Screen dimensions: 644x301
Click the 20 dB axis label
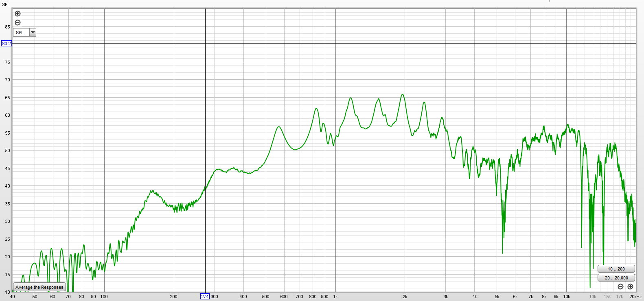tap(7, 257)
